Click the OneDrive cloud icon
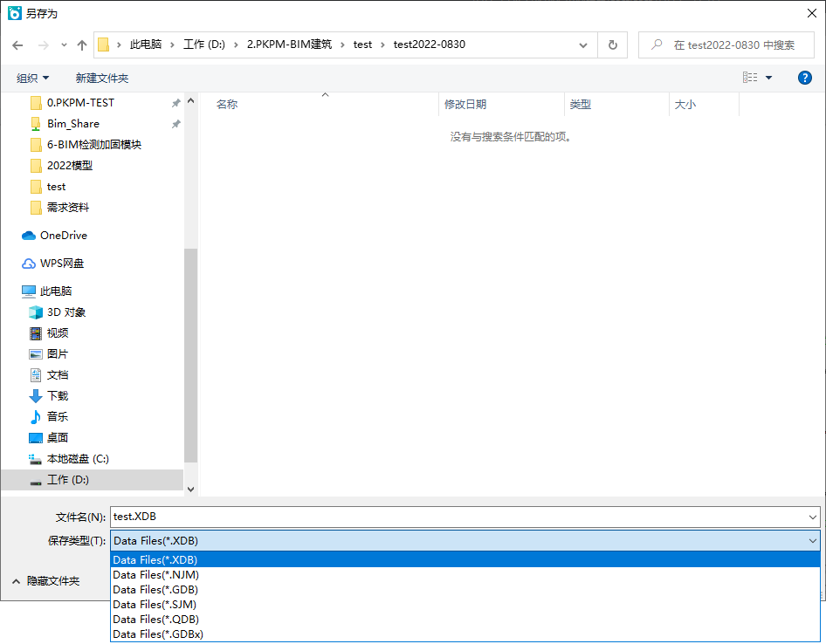This screenshot has height=644, width=826. [28, 236]
